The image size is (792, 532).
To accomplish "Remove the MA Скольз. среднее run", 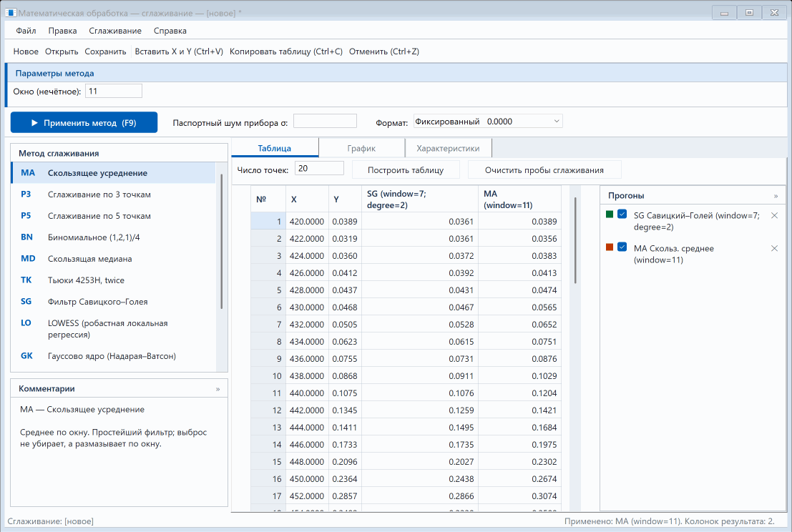I will coord(774,248).
